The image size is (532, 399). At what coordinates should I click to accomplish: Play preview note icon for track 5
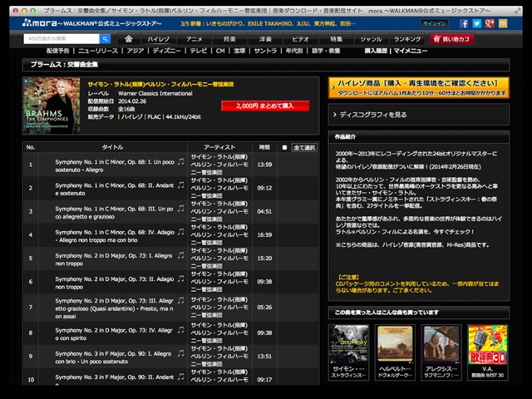pos(180,254)
